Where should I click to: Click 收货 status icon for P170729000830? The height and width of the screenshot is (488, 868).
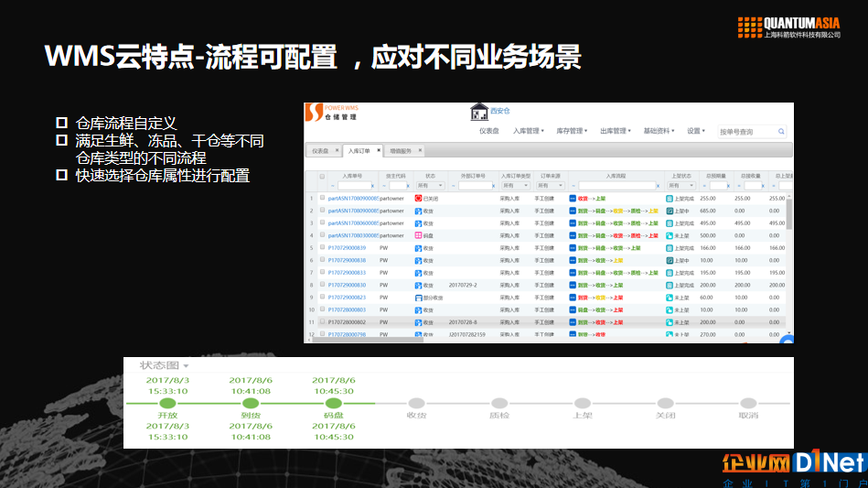click(418, 286)
